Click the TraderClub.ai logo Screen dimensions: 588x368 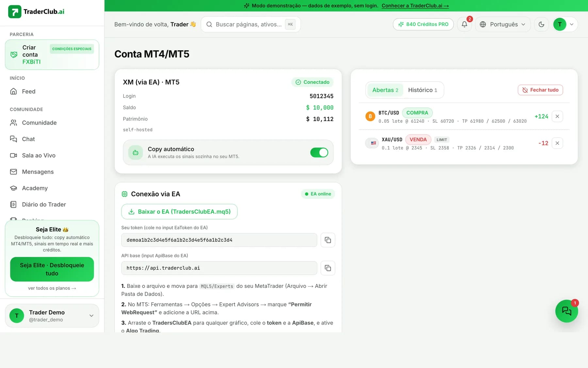(36, 12)
